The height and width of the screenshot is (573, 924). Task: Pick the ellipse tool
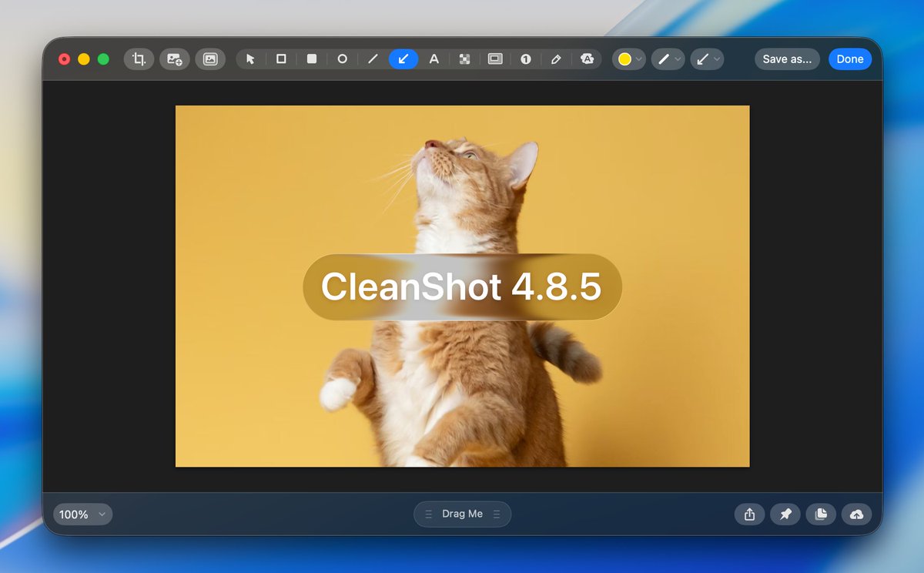click(x=343, y=59)
